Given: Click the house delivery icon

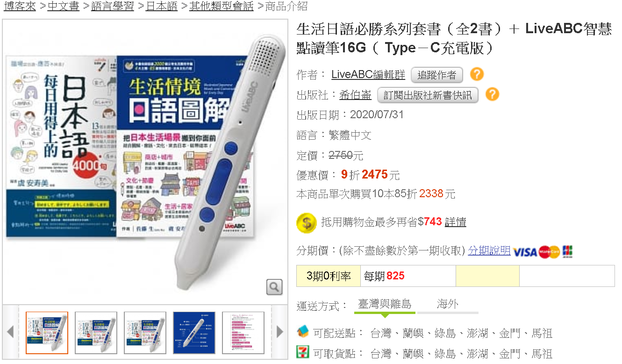Looking at the screenshot, I should tap(303, 332).
